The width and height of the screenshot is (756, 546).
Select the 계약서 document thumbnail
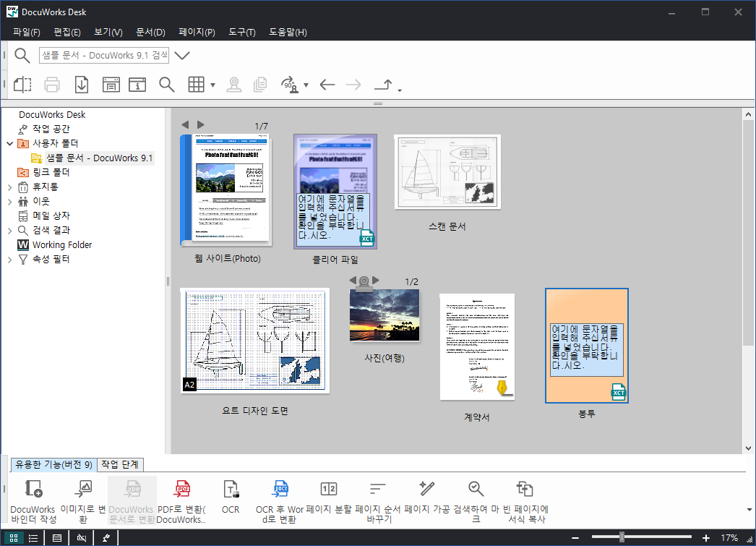(x=477, y=347)
